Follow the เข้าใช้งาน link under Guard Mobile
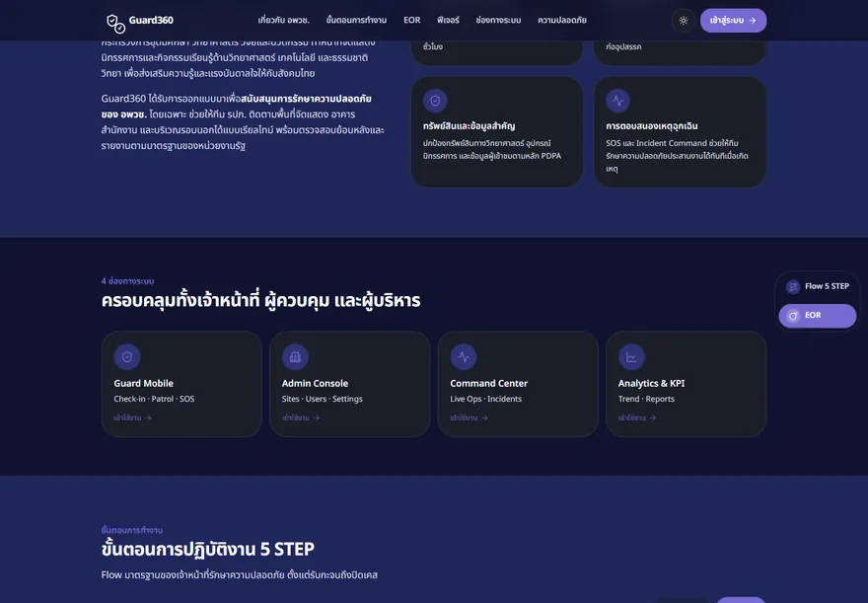 133,418
